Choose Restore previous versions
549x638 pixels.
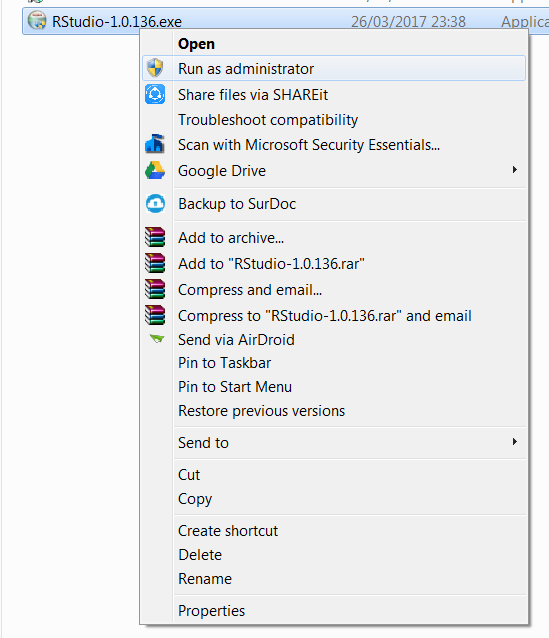[x=334, y=411]
